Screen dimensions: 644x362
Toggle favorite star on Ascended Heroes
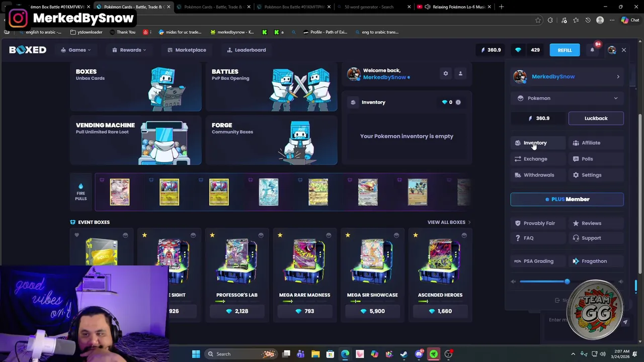tap(416, 235)
